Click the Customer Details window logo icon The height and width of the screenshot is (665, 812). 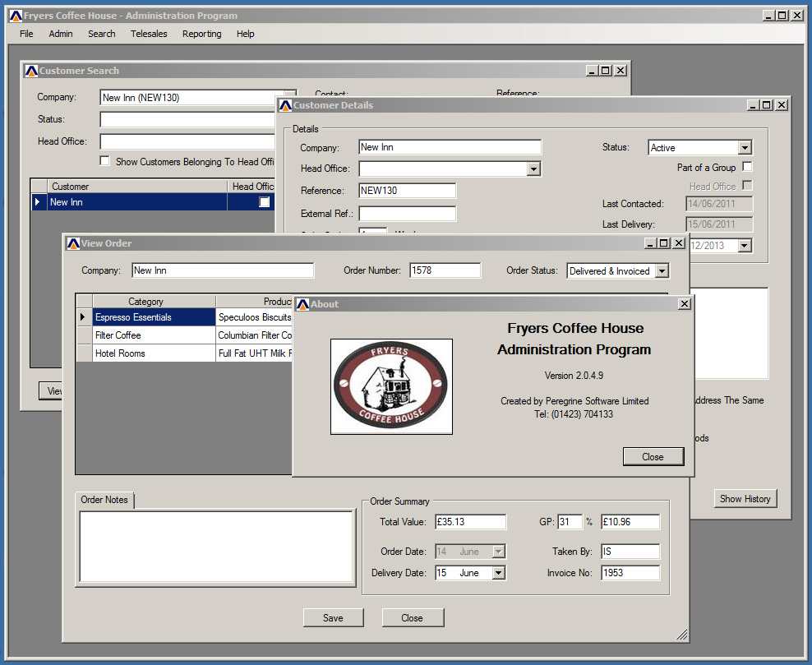(x=285, y=106)
